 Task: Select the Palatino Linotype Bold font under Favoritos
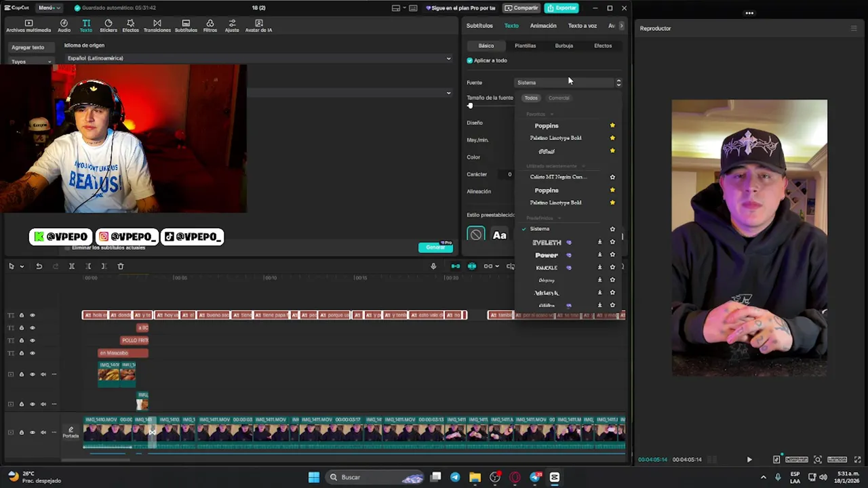coord(556,138)
